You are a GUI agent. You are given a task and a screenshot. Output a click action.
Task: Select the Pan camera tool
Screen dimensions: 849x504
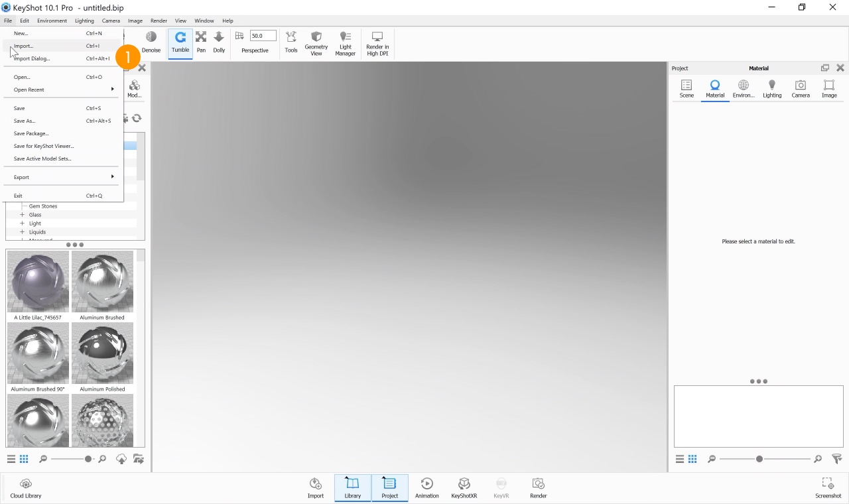(x=201, y=42)
